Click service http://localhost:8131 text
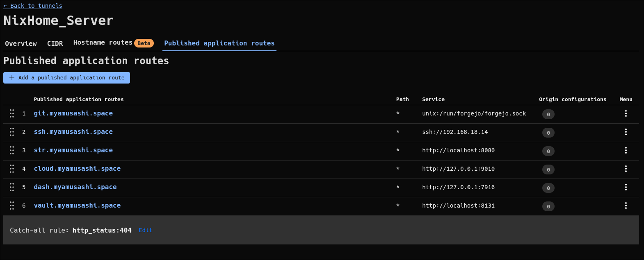 click(458, 206)
